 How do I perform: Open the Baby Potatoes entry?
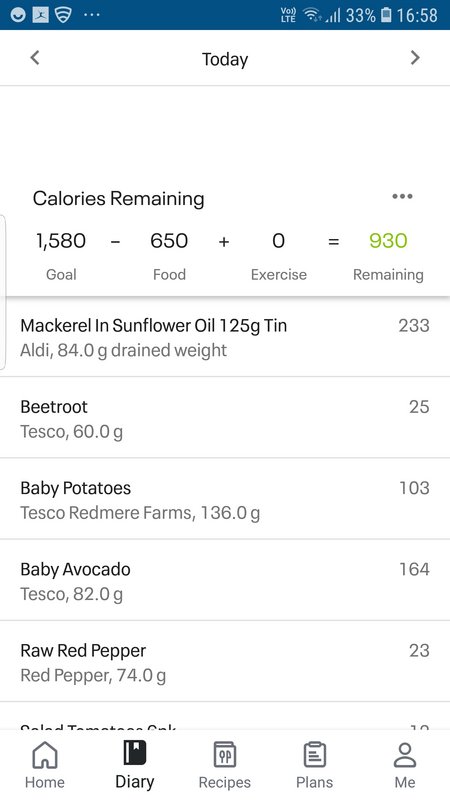coord(225,499)
